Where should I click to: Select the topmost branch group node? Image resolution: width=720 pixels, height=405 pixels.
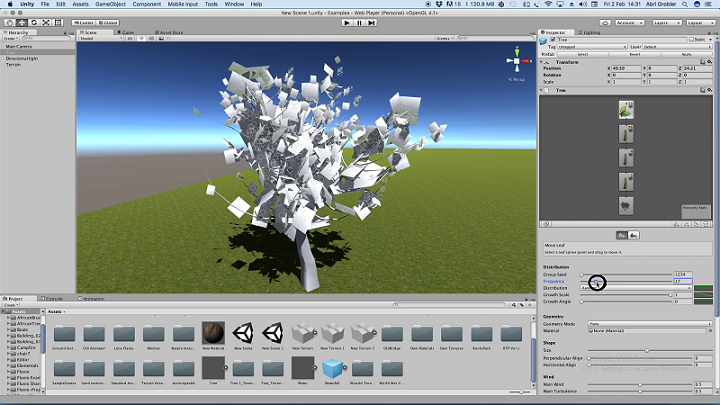[625, 134]
